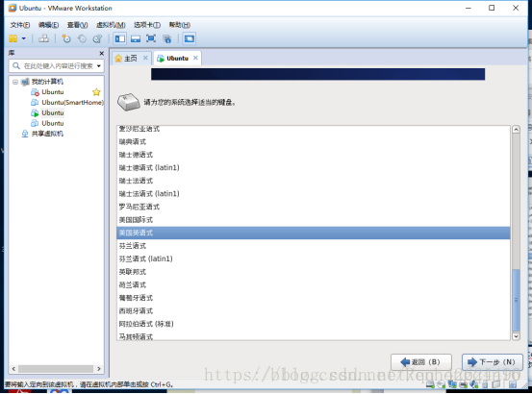The height and width of the screenshot is (394, 532).
Task: Click the favorite star next to Ubuntu
Action: (x=96, y=92)
